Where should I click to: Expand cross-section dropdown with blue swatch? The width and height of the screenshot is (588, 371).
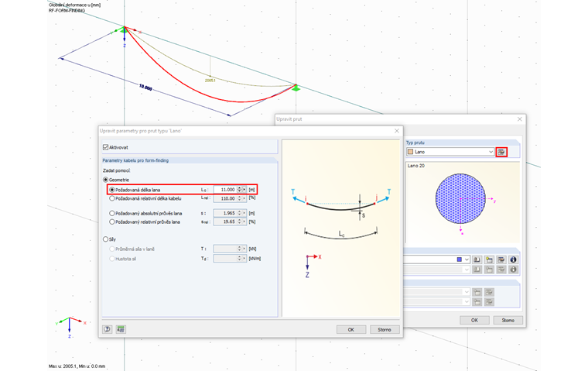(x=467, y=259)
